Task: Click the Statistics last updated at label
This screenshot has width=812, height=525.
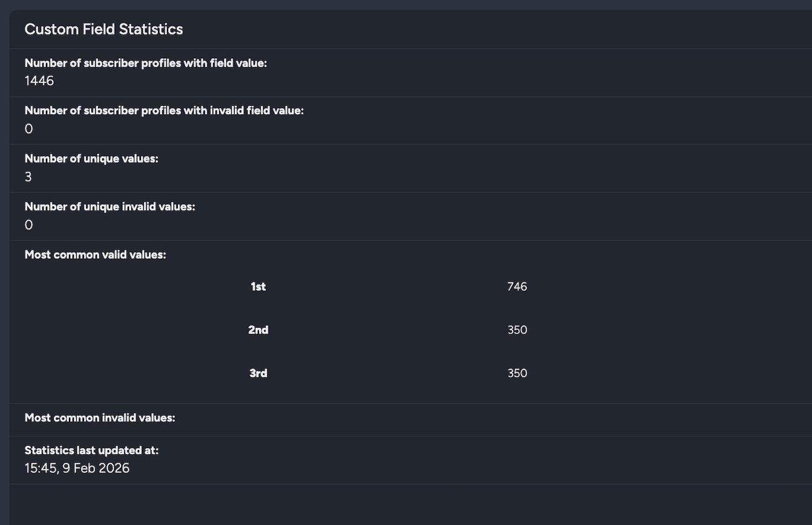Action: (91, 450)
